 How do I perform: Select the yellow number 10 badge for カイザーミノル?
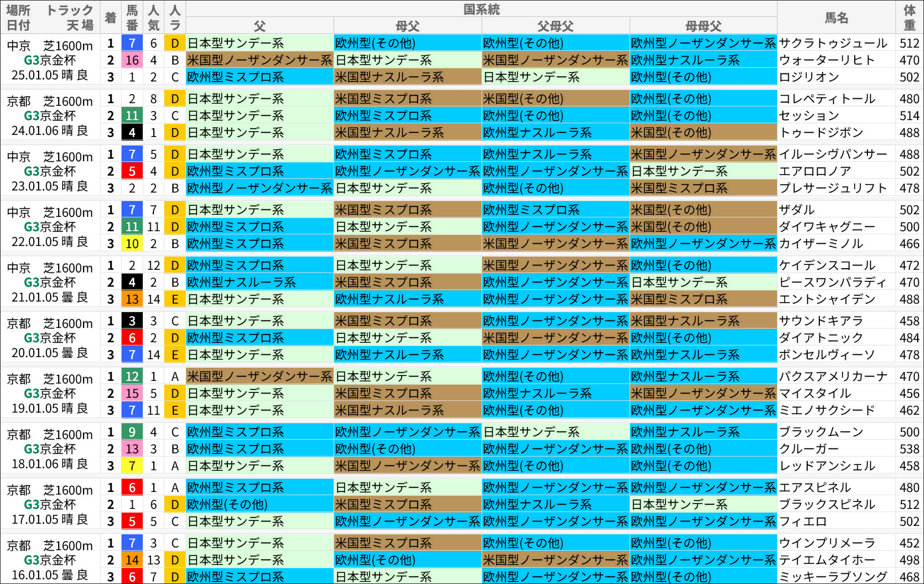click(x=131, y=244)
